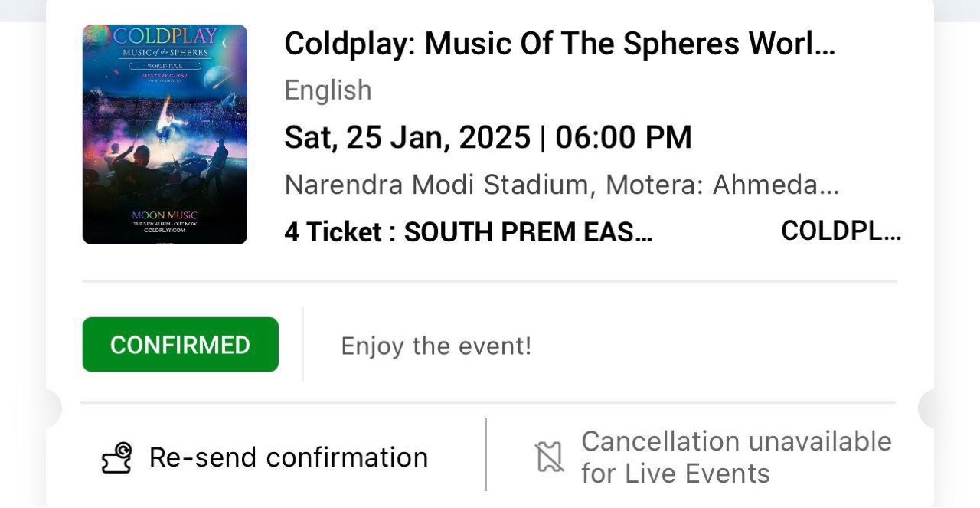980x508 pixels.
Task: Tap the Narendra Modi Stadium venue text
Action: (561, 185)
